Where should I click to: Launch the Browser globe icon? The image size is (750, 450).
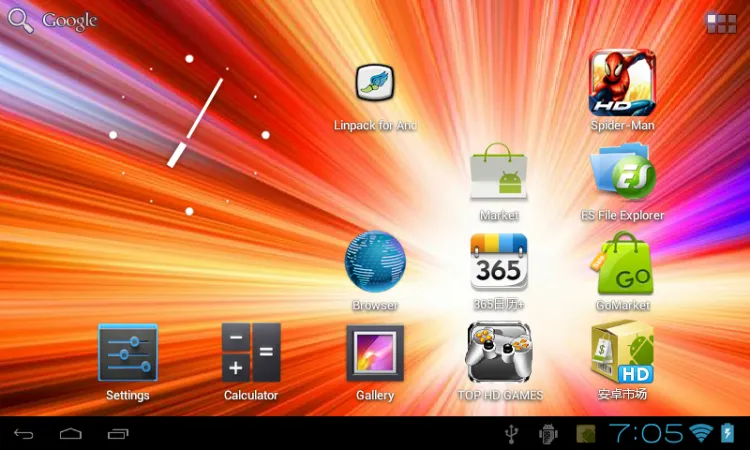pyautogui.click(x=375, y=262)
